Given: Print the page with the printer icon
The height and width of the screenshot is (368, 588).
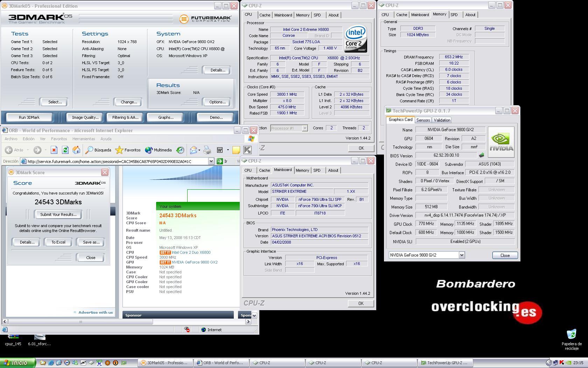Looking at the screenshot, I should [x=207, y=150].
